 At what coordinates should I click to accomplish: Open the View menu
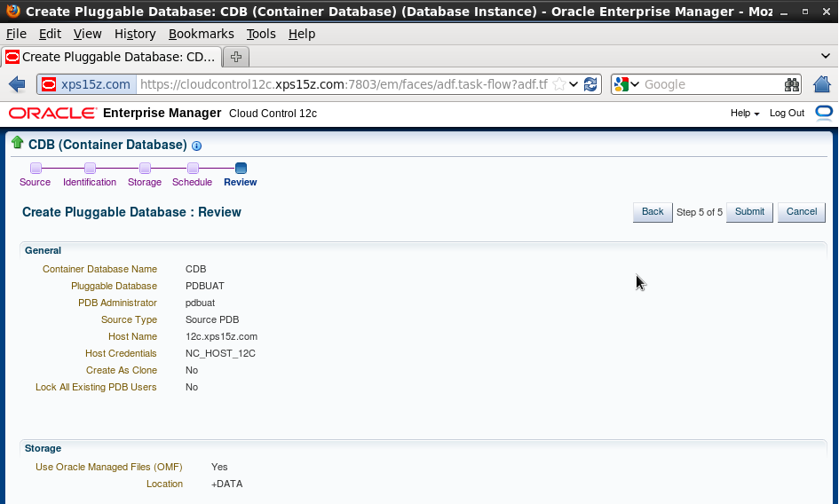coord(87,34)
